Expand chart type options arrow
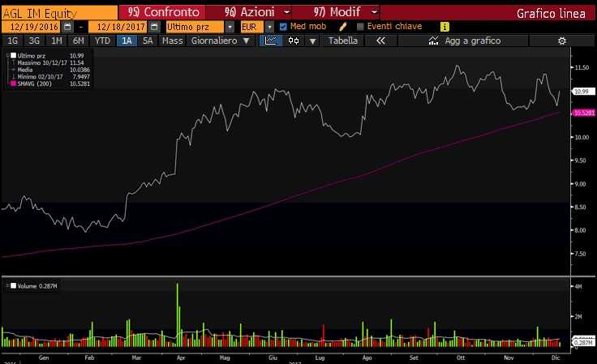Image resolution: width=597 pixels, height=364 pixels. 312,41
